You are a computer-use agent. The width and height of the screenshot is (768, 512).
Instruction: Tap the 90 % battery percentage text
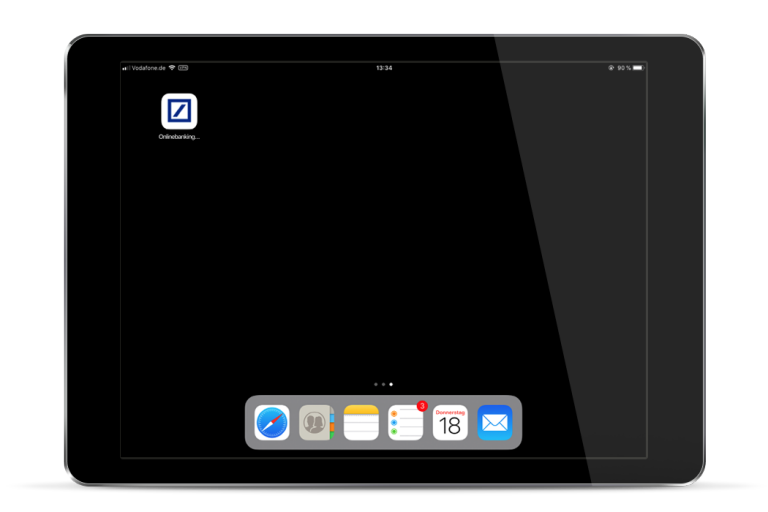[x=624, y=68]
